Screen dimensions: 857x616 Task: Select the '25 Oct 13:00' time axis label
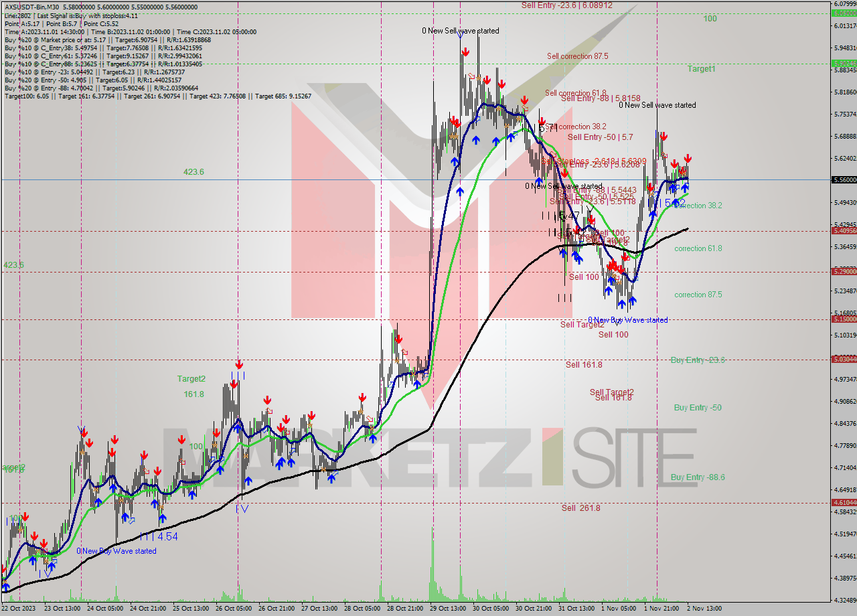(191, 609)
